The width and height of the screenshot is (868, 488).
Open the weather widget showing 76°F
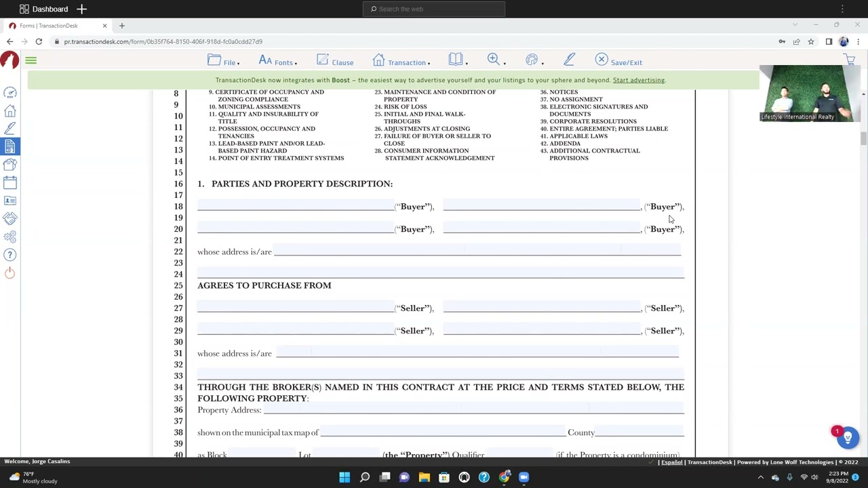click(x=33, y=477)
